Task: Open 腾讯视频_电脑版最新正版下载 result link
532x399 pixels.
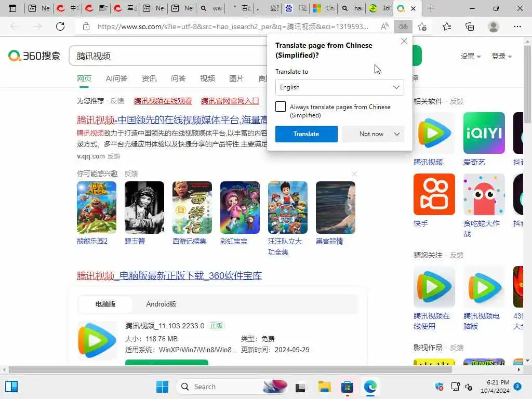Action: click(169, 276)
